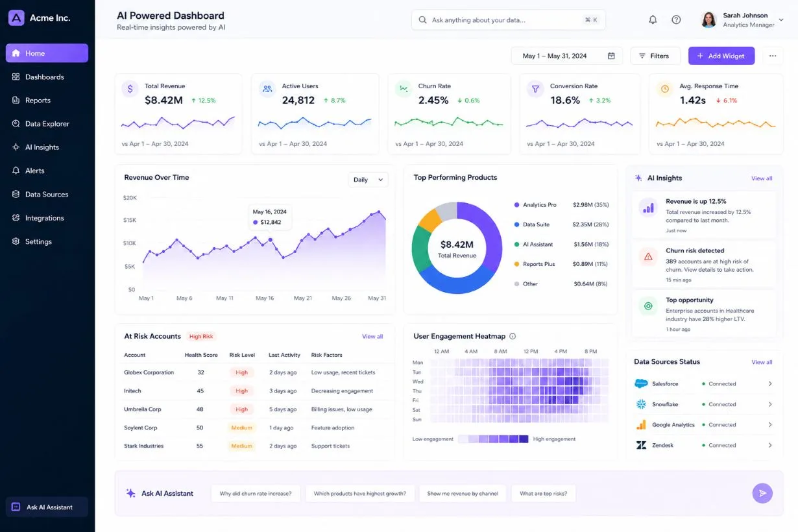Select 'What are top risks?' suggestion

coord(544,494)
